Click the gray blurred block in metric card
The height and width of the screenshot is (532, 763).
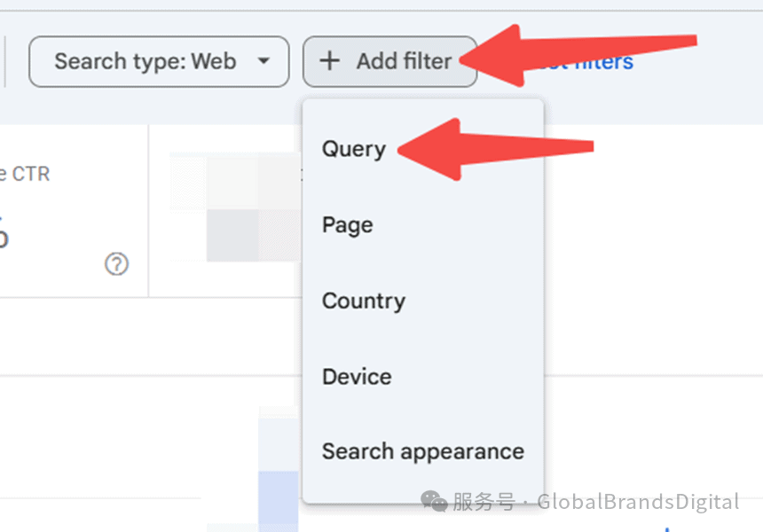coord(232,235)
